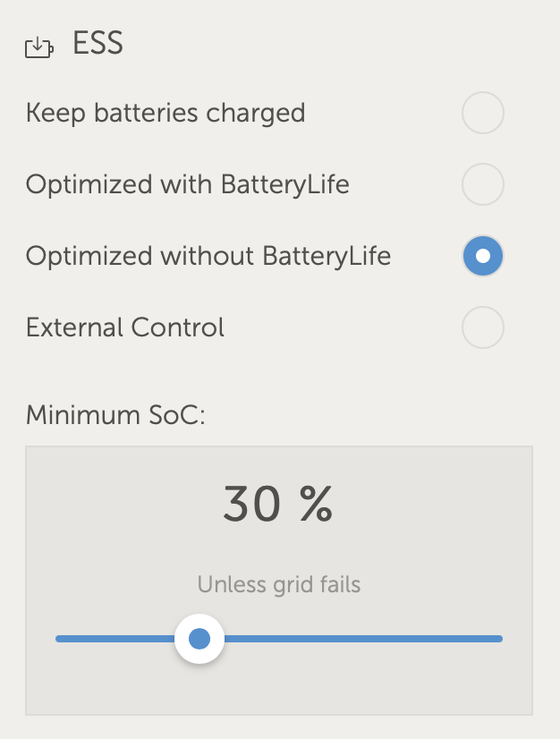Click the 30 % value display

coord(279,503)
